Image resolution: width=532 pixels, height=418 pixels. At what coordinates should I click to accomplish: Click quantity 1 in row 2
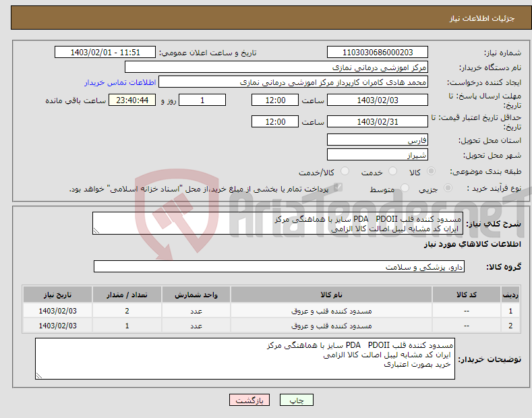coord(127,326)
